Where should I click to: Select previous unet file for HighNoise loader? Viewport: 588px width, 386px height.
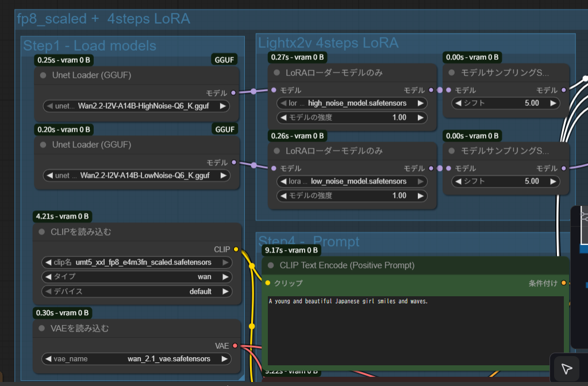click(x=49, y=106)
